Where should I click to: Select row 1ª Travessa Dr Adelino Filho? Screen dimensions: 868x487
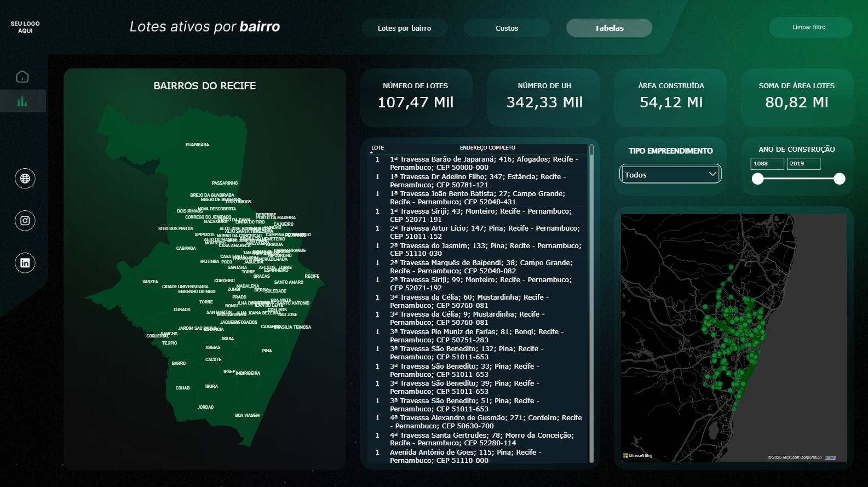tap(478, 181)
